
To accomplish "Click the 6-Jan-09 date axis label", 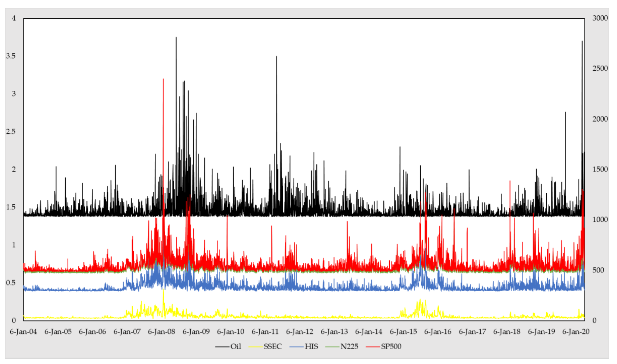I will coord(196,332).
